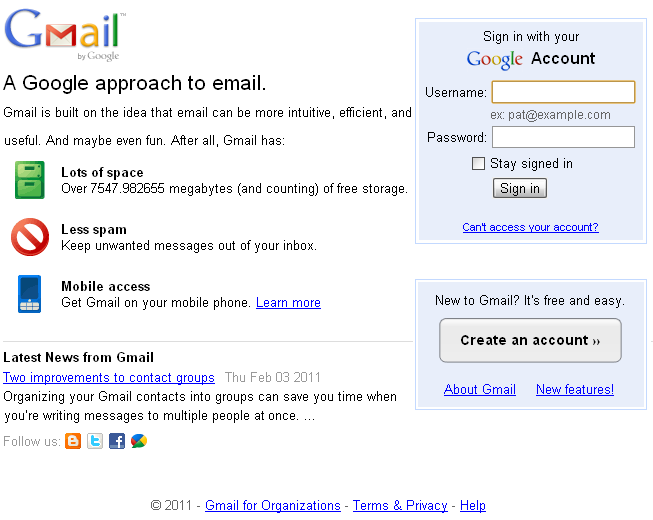Click the blue mobile phone icon
The width and height of the screenshot is (653, 520).
(30, 294)
